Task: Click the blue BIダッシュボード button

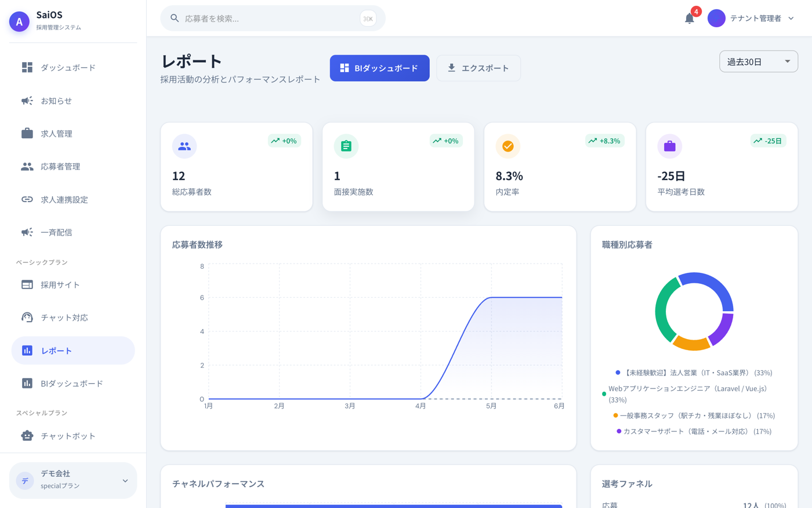Action: (x=380, y=68)
